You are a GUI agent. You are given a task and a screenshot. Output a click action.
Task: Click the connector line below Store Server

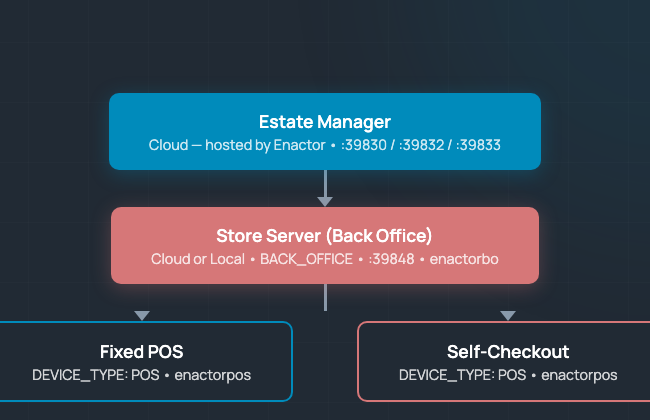325,297
